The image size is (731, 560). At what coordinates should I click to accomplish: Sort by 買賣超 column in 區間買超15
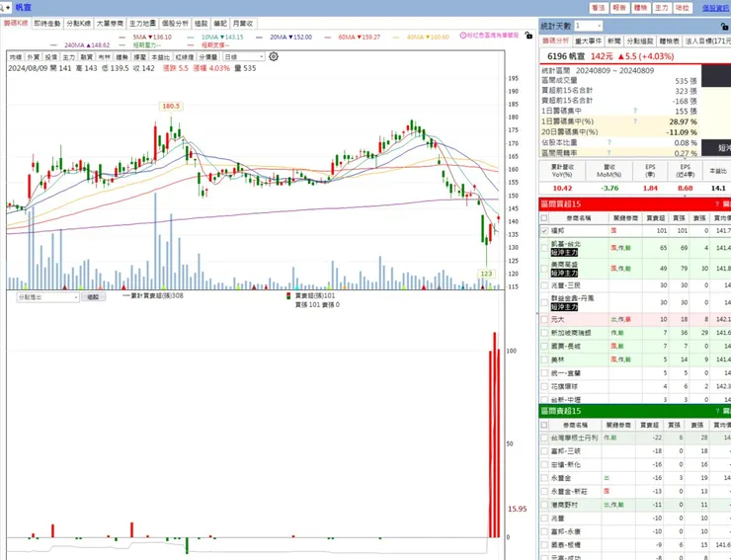pyautogui.click(x=656, y=217)
